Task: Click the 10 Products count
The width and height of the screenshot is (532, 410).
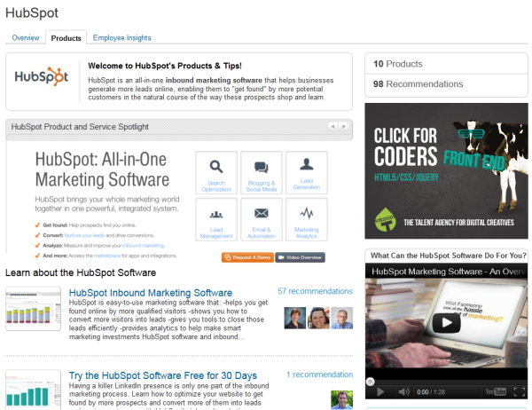Action: coord(397,64)
